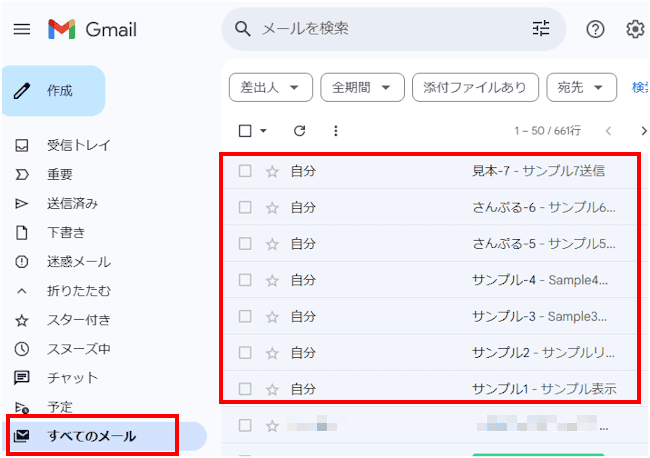Open スター付き starred folder

tap(79, 320)
